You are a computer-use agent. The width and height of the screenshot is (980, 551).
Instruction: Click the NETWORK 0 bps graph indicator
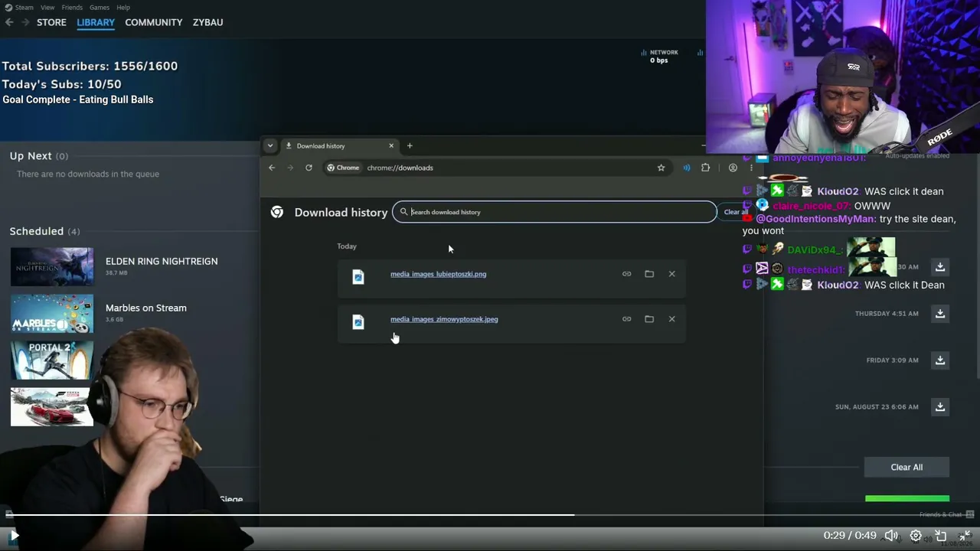tap(659, 56)
